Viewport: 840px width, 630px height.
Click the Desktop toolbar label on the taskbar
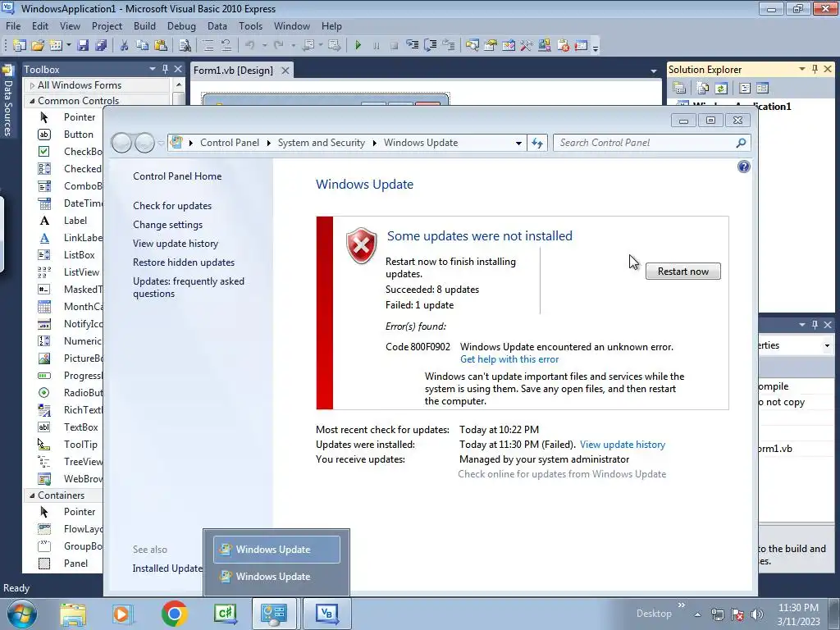[654, 614]
